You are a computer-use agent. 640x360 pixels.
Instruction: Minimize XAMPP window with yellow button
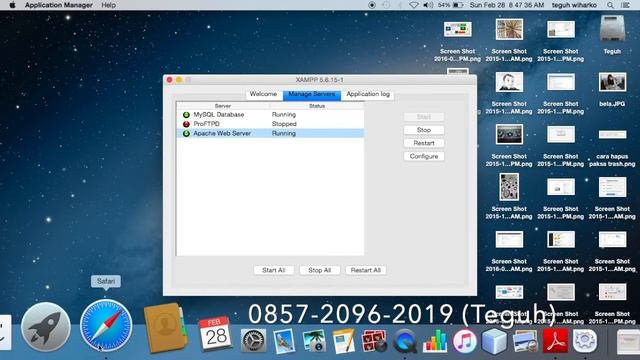179,80
